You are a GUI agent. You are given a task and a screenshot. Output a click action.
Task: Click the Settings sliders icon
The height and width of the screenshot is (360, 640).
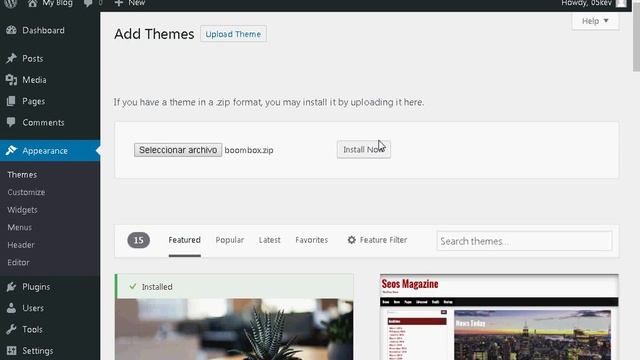[x=11, y=351]
